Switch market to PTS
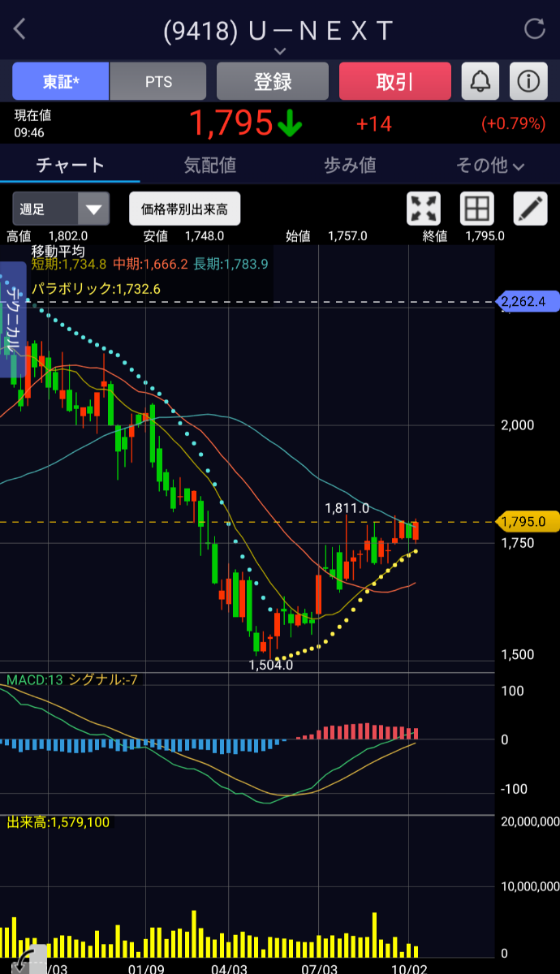 click(158, 81)
